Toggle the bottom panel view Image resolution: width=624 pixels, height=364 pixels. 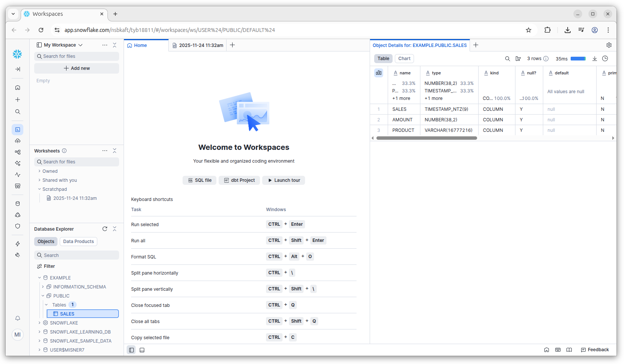point(142,350)
